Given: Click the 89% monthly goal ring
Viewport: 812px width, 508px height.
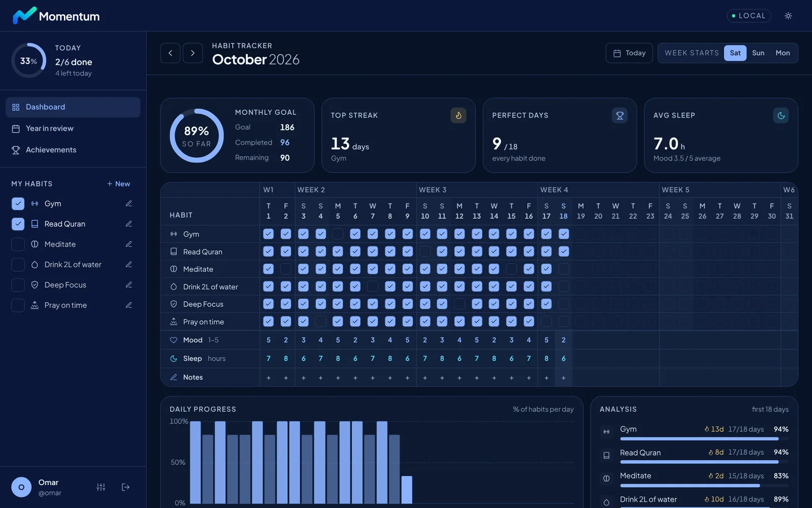Looking at the screenshot, I should coord(197,136).
